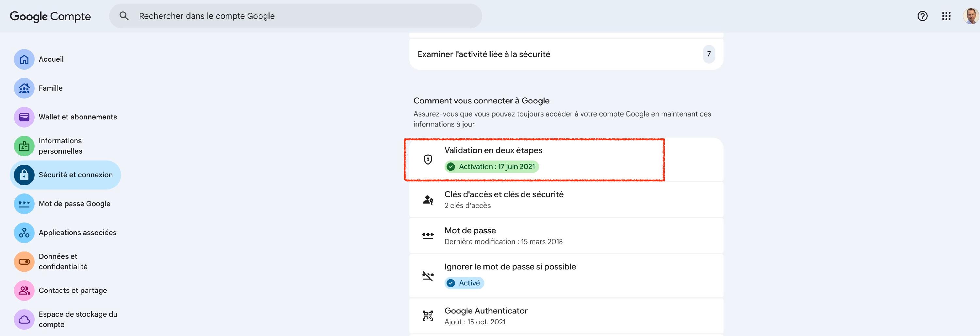Open Examiner l'activité liée à la sécurité

pyautogui.click(x=566, y=54)
